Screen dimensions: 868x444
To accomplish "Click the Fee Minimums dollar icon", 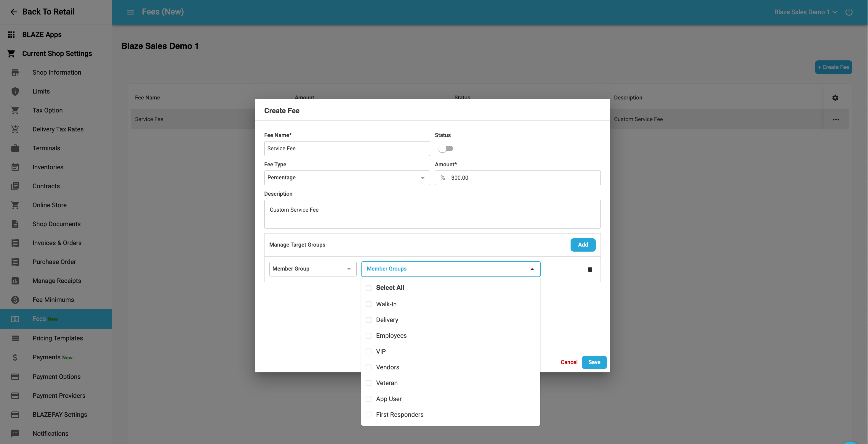I will (15, 300).
